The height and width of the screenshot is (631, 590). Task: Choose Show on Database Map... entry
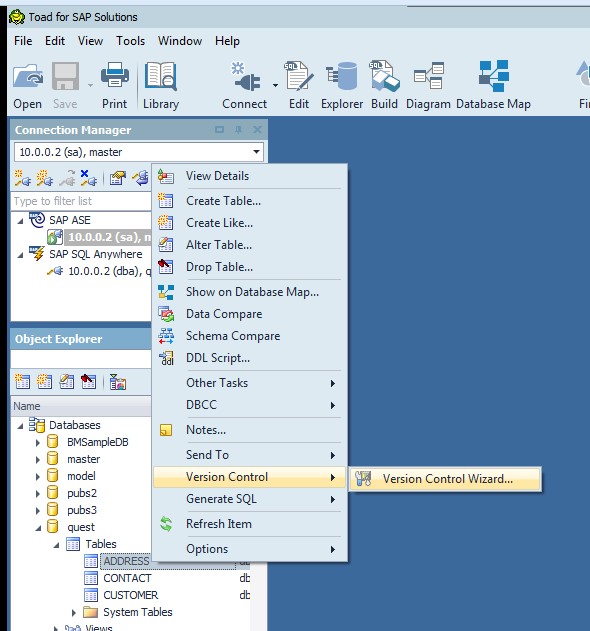250,292
